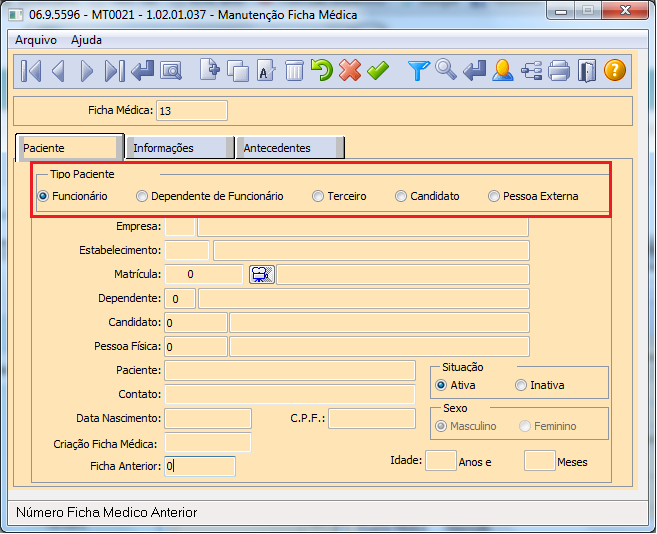Click status bar text Número Ficha Medico Anterior
The image size is (657, 534).
[106, 512]
